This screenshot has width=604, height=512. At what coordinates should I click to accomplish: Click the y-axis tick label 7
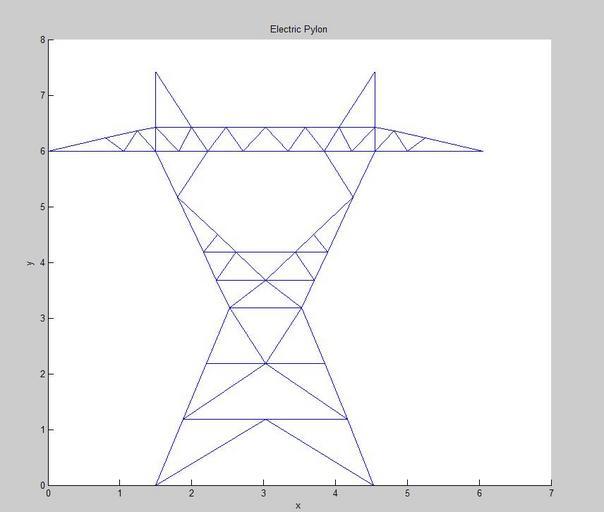tap(42, 96)
